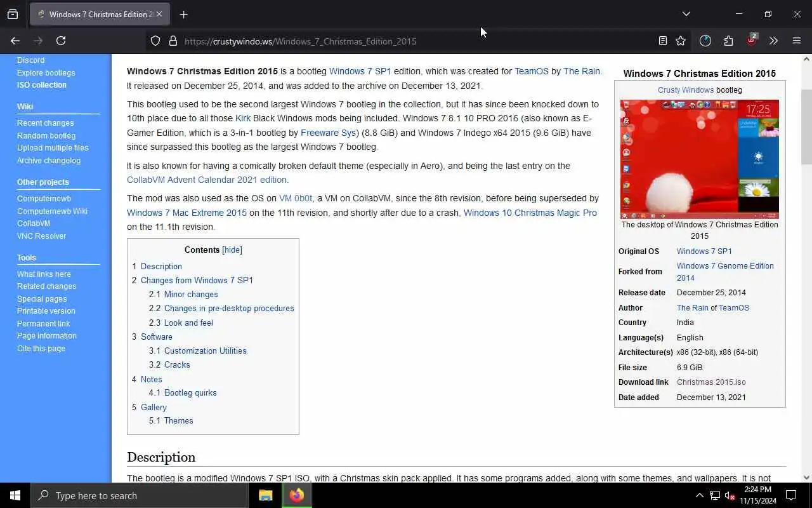
Task: View site security padlock info
Action: click(x=173, y=41)
